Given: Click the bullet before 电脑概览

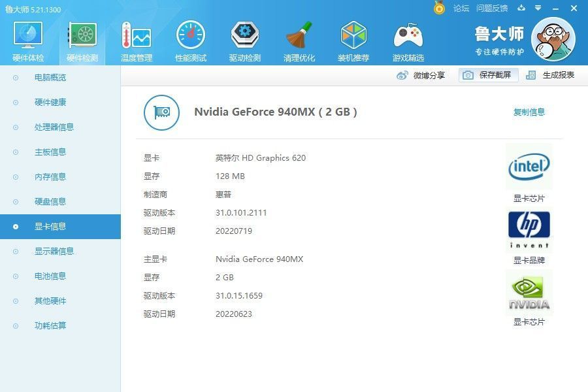Looking at the screenshot, I should [x=16, y=78].
